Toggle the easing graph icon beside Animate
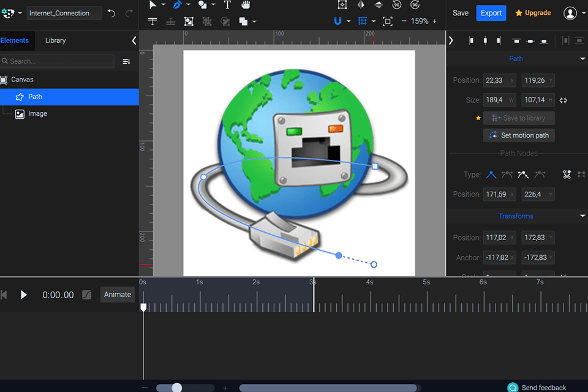This screenshot has width=588, height=392. [x=86, y=295]
